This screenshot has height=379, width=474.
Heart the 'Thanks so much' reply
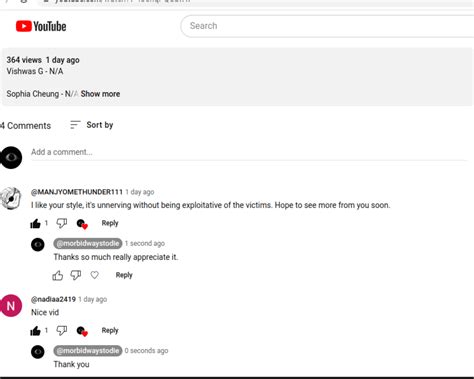coord(95,275)
